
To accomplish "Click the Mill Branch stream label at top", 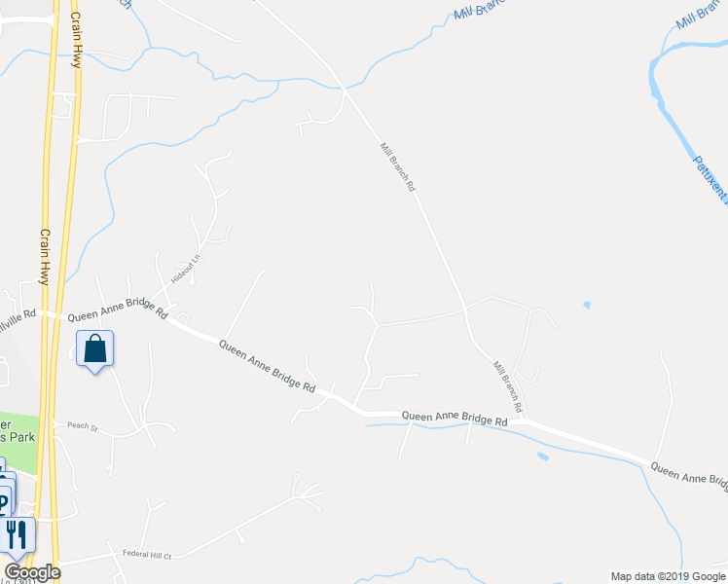I will pos(479,10).
